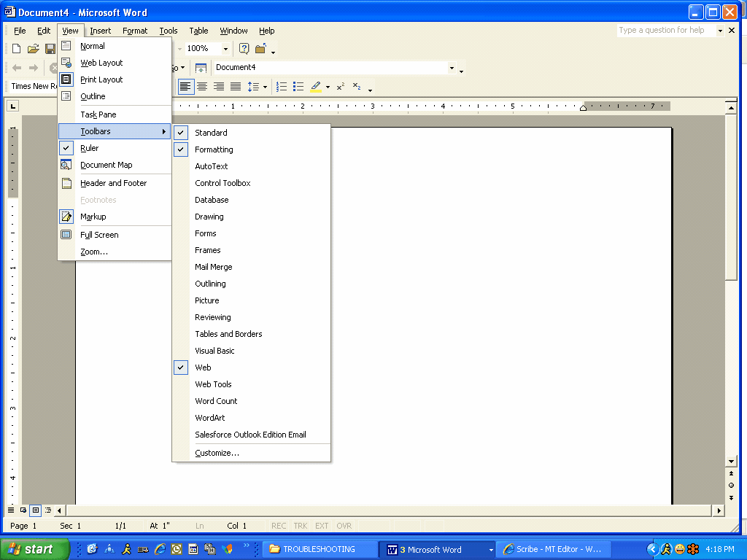The height and width of the screenshot is (560, 747).
Task: Click the Windows start button
Action: 35,549
